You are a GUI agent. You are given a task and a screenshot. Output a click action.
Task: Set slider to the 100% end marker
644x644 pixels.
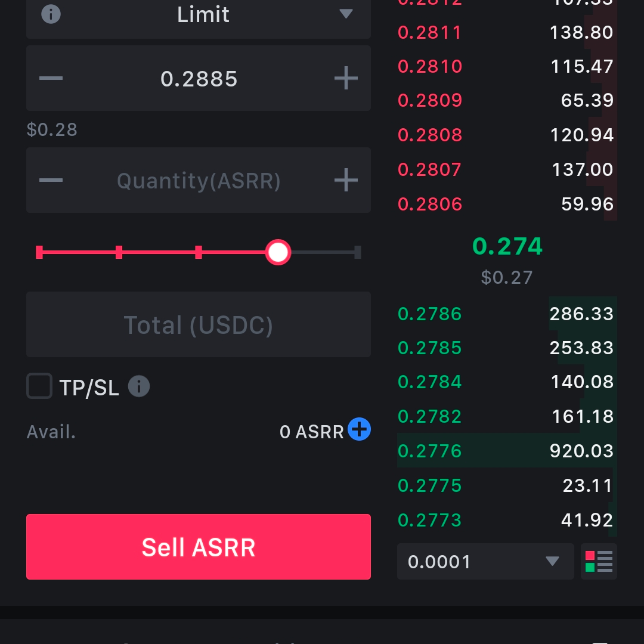[x=358, y=252]
